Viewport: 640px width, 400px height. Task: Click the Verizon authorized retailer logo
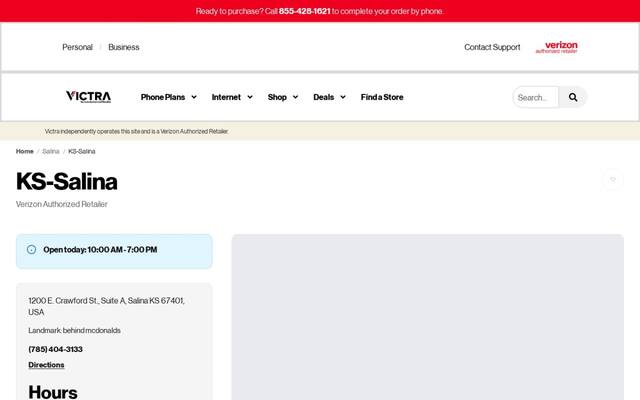[x=557, y=47]
